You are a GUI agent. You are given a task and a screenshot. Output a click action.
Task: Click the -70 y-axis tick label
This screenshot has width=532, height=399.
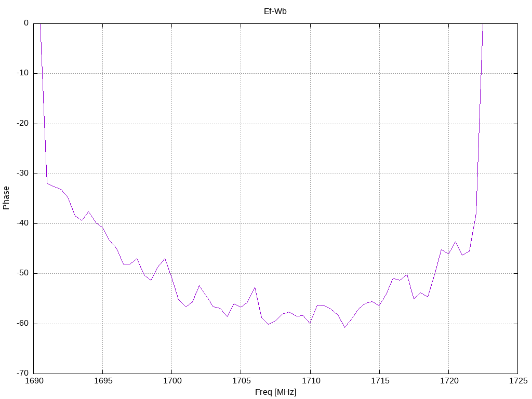23,374
